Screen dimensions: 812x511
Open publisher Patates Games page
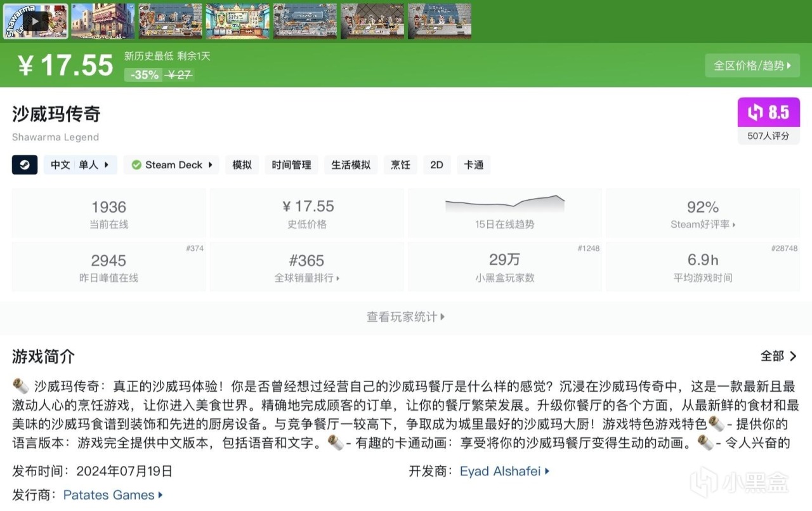[x=113, y=495]
